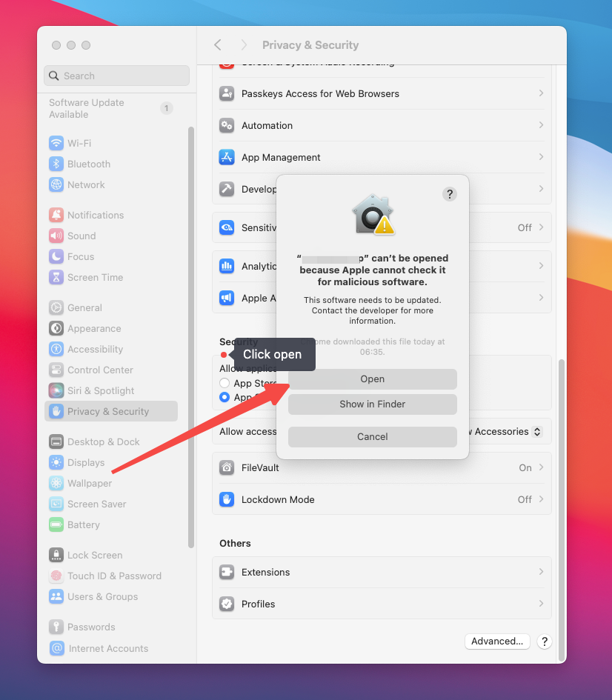Expand the Lockdown Mode row chevron
Image resolution: width=612 pixels, height=700 pixels.
[x=541, y=499]
